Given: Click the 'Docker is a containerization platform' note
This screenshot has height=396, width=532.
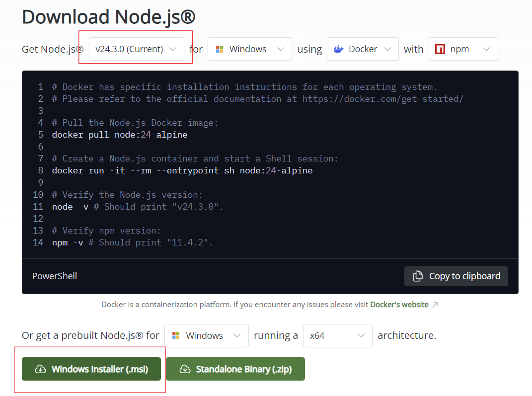Looking at the screenshot, I should click(x=234, y=305).
